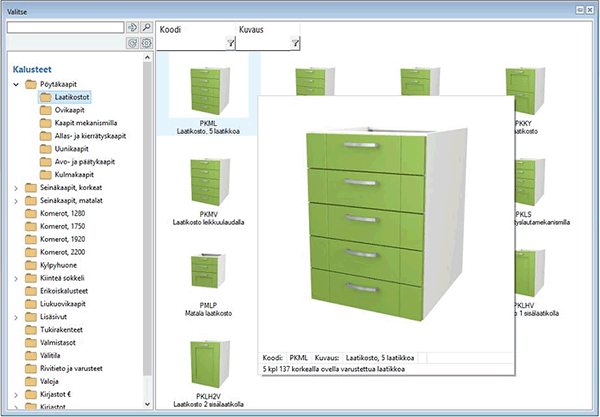Collapse the Pöytäkaapit tree node
Image resolution: width=600 pixels, height=417 pixels.
point(15,85)
